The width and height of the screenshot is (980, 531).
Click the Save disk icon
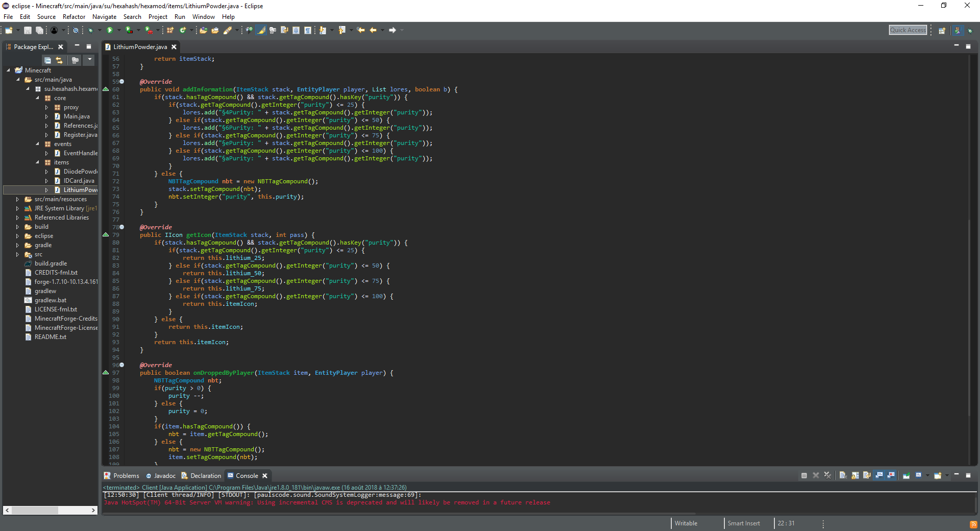tap(28, 31)
